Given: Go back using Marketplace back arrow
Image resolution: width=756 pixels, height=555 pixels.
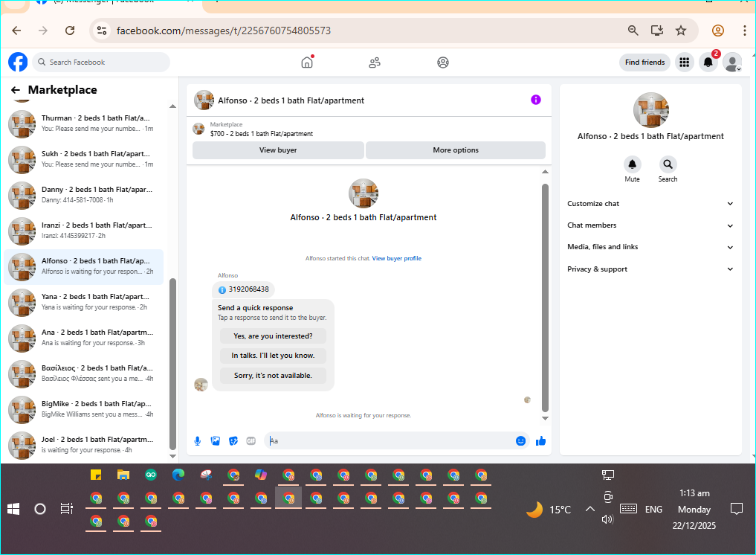Looking at the screenshot, I should coord(16,90).
